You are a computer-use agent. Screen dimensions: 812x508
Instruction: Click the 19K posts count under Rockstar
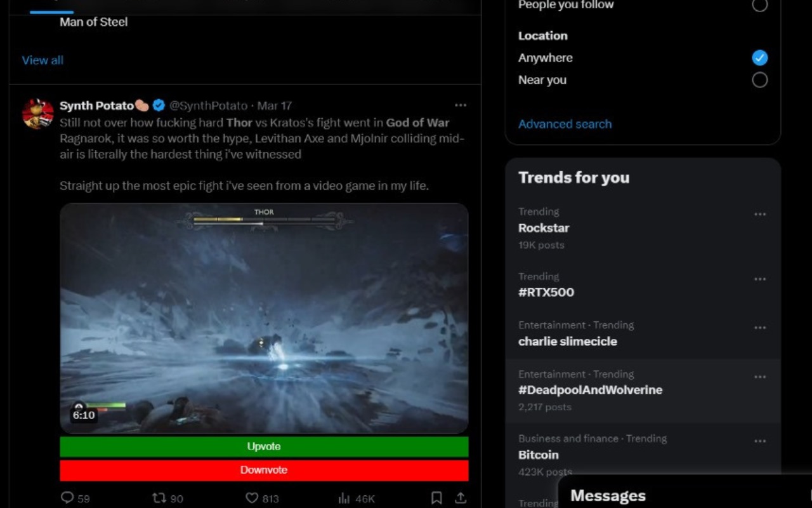click(x=541, y=245)
